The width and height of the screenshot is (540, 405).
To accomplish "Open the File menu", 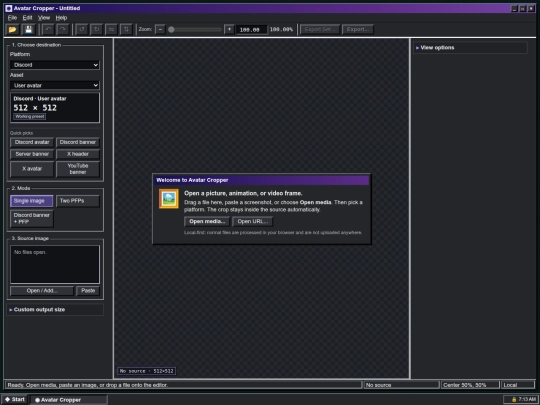I will 12,18.
